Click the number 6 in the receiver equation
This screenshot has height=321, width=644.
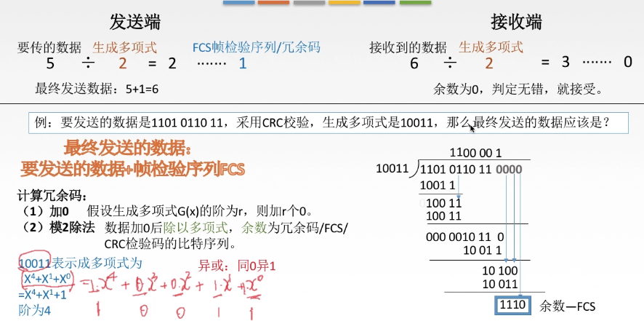pos(414,64)
